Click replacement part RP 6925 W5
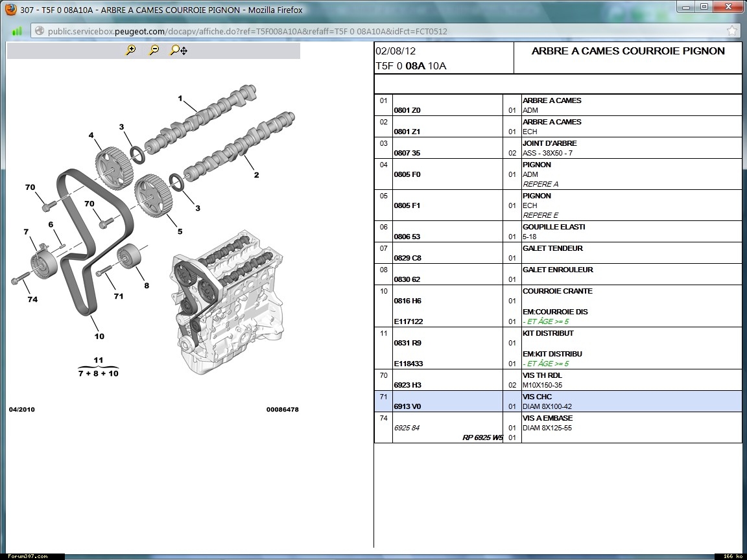Viewport: 747px width, 560px height. coord(482,437)
